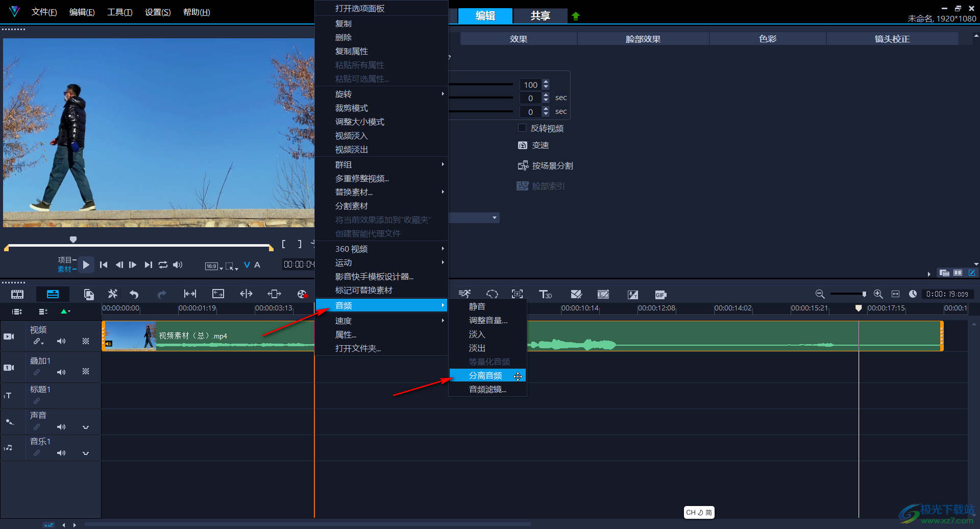This screenshot has width=980, height=529.
Task: Open the aspect ratio 16:9 dropdown
Action: pyautogui.click(x=214, y=266)
